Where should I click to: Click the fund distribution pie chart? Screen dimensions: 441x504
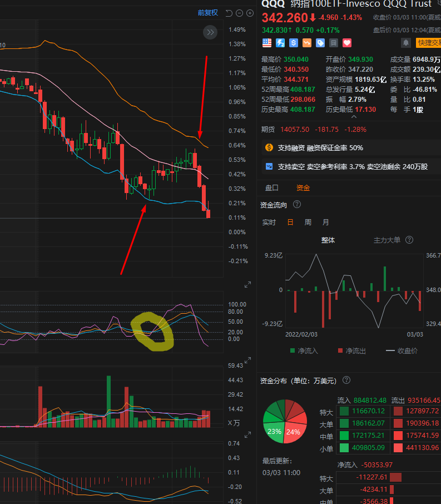(285, 422)
